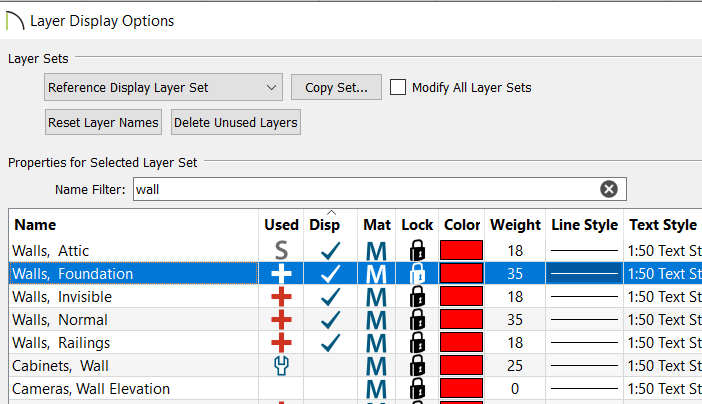Select the Walls, Railings layer name

(61, 343)
